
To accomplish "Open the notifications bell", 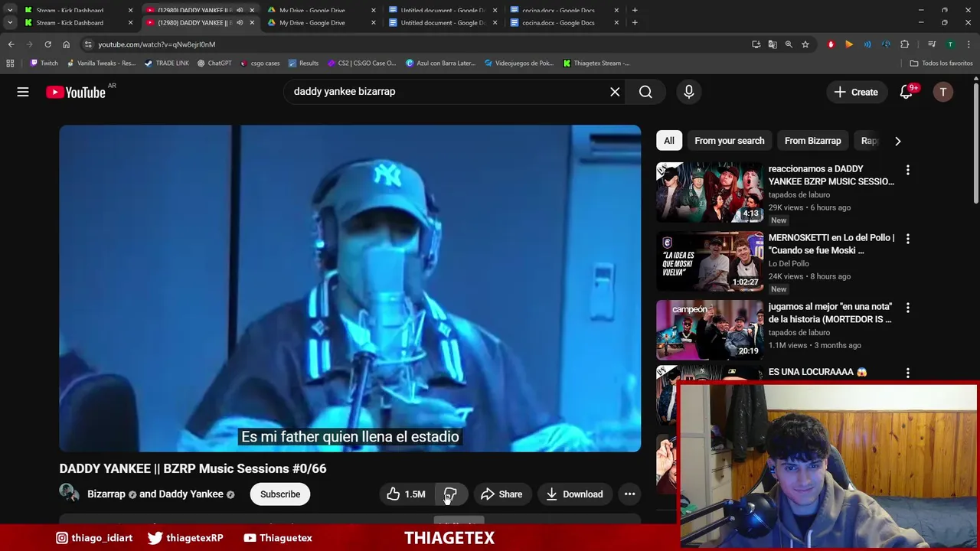I will [x=906, y=92].
